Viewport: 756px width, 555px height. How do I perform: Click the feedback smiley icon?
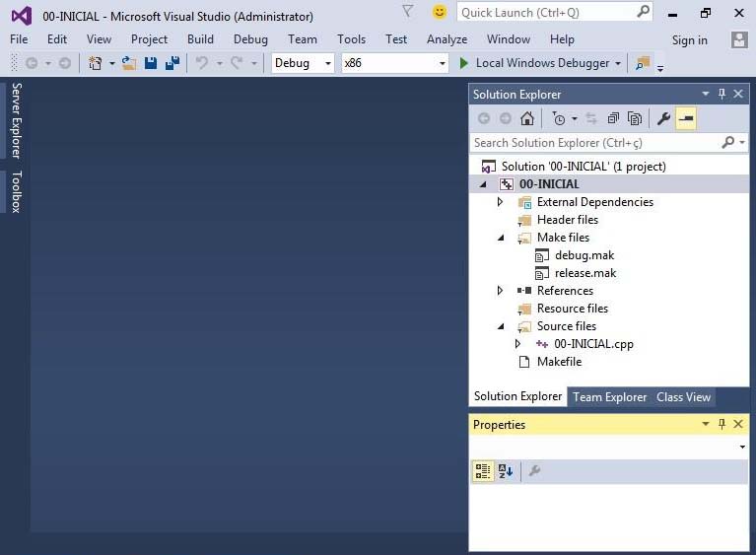(x=440, y=12)
